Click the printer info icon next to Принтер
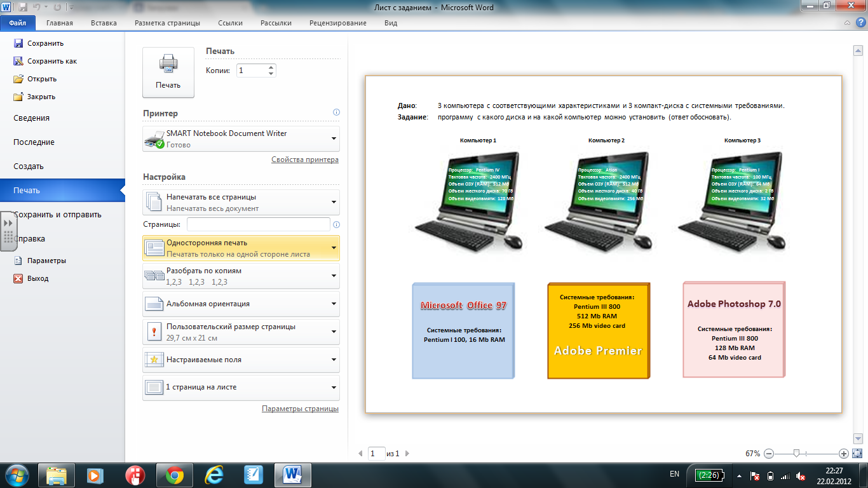The height and width of the screenshot is (488, 868). [336, 112]
